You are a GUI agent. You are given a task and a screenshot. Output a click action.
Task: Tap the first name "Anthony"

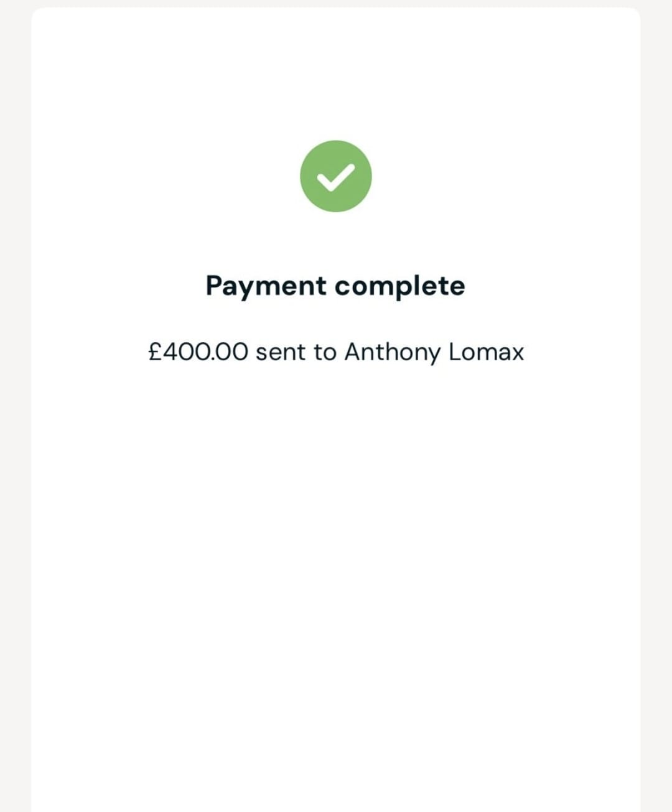pos(392,352)
